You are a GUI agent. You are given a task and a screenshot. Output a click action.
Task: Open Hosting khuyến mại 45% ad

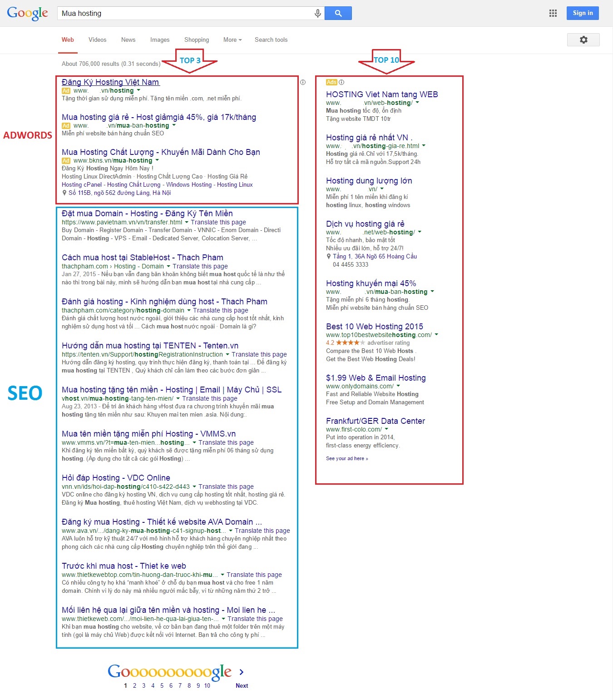[x=371, y=283]
